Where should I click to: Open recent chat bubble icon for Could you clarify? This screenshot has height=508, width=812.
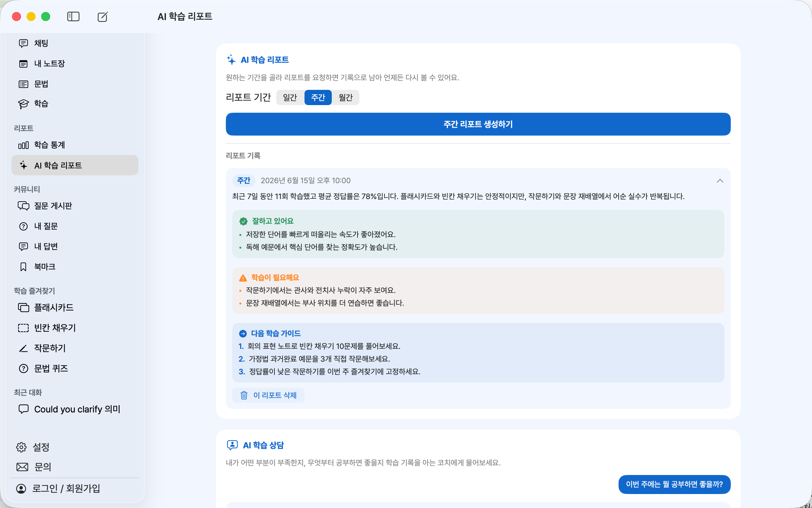(x=23, y=409)
